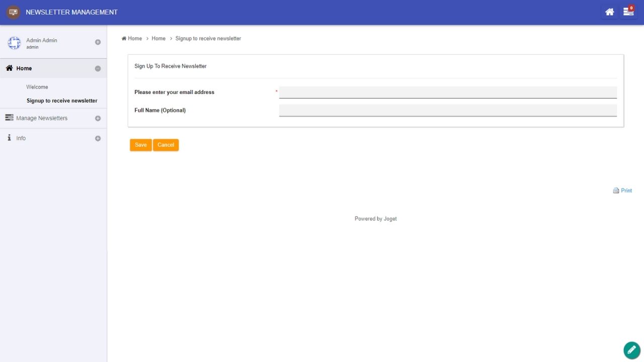
Task: Expand the Admin Admin user menu
Action: click(98, 42)
